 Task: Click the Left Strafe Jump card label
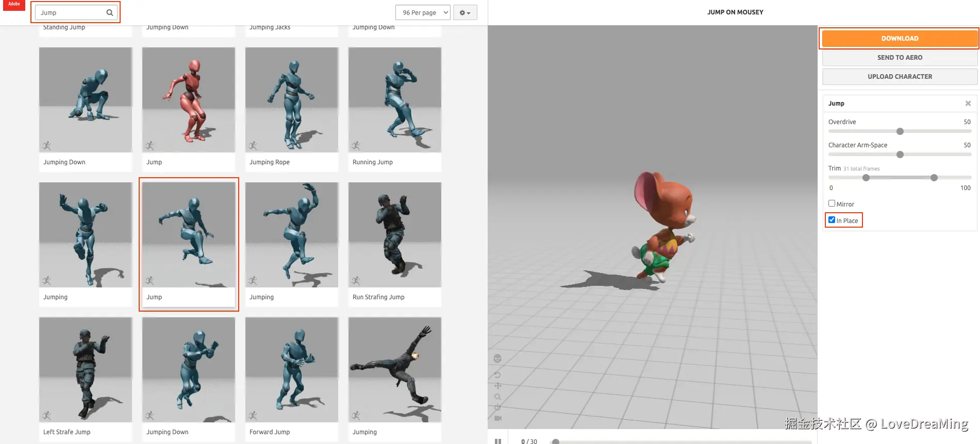point(67,432)
